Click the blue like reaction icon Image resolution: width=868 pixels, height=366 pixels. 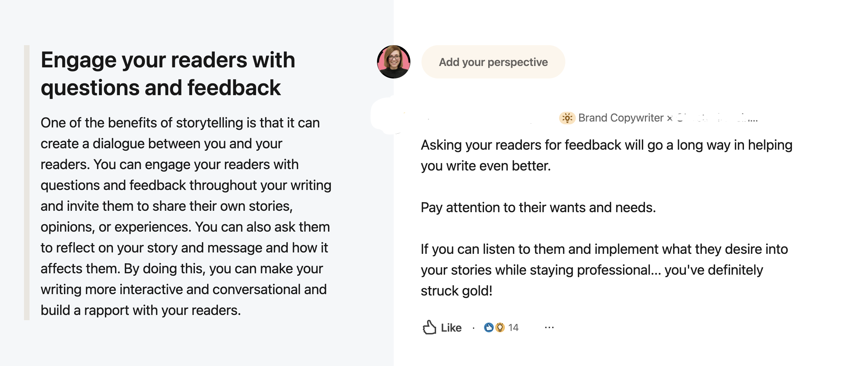click(489, 327)
